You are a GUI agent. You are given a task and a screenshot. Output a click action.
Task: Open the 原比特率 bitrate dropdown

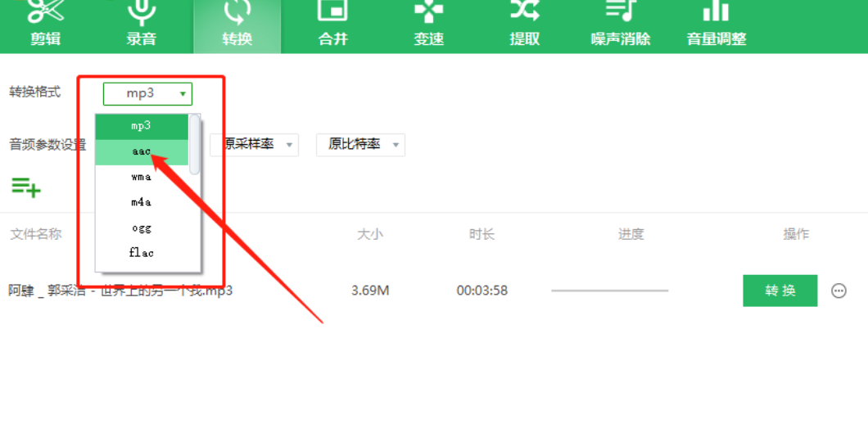coord(360,145)
